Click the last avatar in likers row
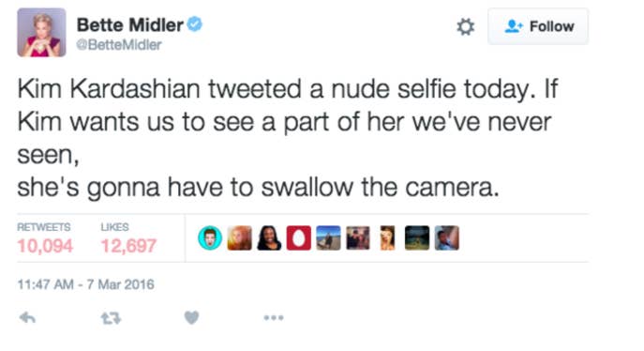This screenshot has height=351, width=644. (447, 238)
